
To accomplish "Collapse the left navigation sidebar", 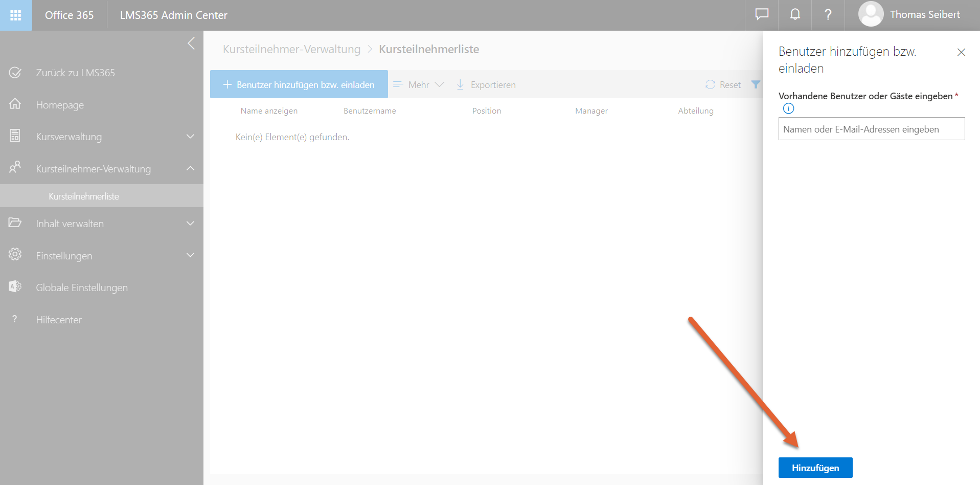I will coord(191,43).
